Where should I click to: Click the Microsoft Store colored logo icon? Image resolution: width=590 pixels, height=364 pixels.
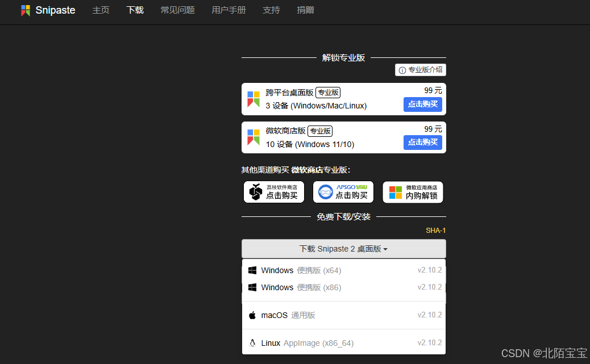tap(396, 193)
